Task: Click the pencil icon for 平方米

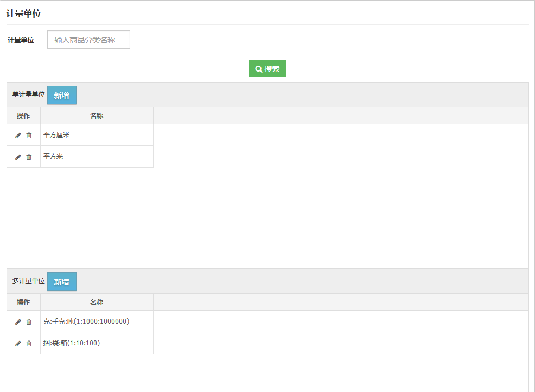Action: point(18,157)
